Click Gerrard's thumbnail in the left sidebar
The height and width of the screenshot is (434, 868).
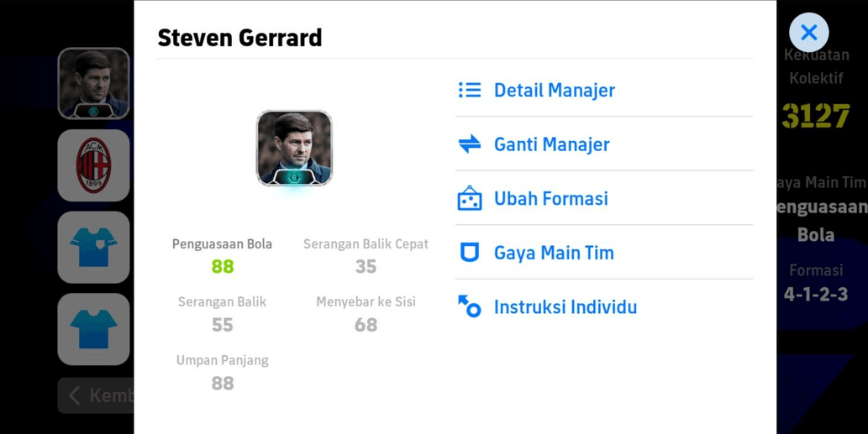pos(93,83)
